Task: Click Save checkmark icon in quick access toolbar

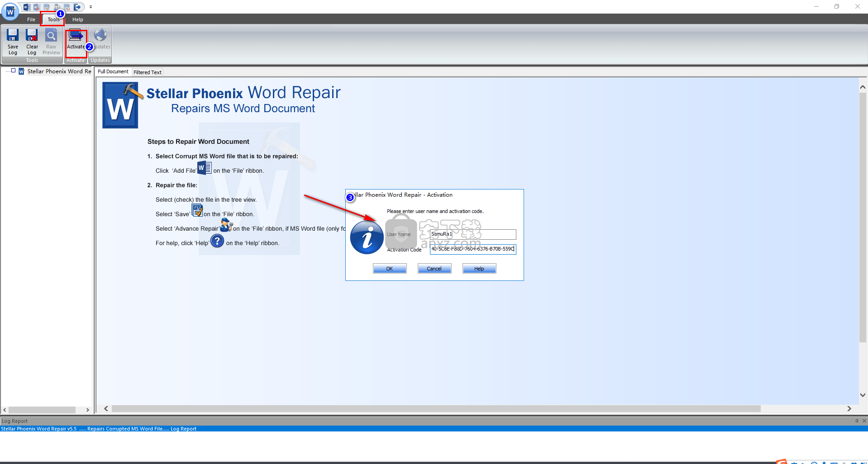Action: 47,7
